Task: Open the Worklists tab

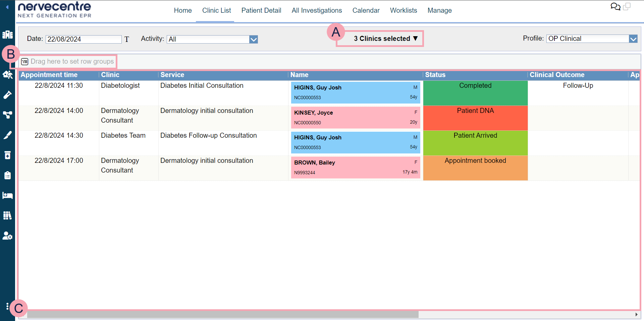Action: coord(403,10)
